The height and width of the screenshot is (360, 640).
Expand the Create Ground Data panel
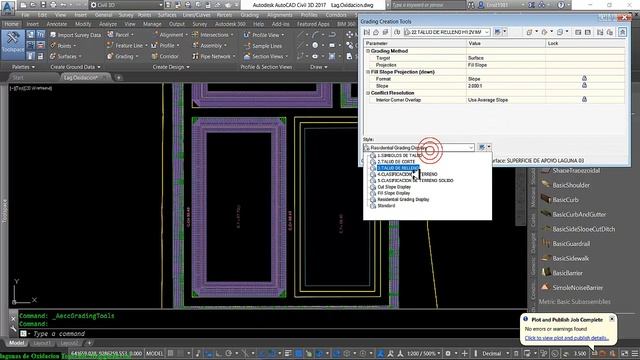click(75, 67)
